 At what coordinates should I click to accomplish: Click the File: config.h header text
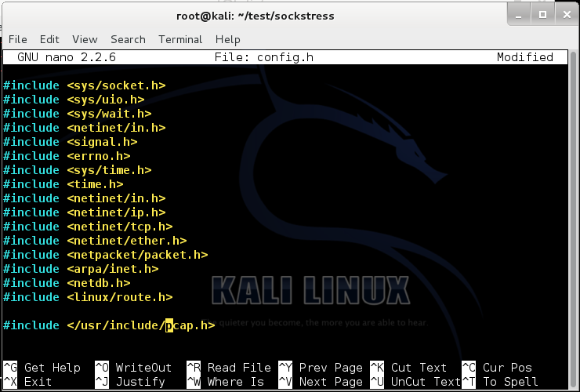pyautogui.click(x=263, y=57)
